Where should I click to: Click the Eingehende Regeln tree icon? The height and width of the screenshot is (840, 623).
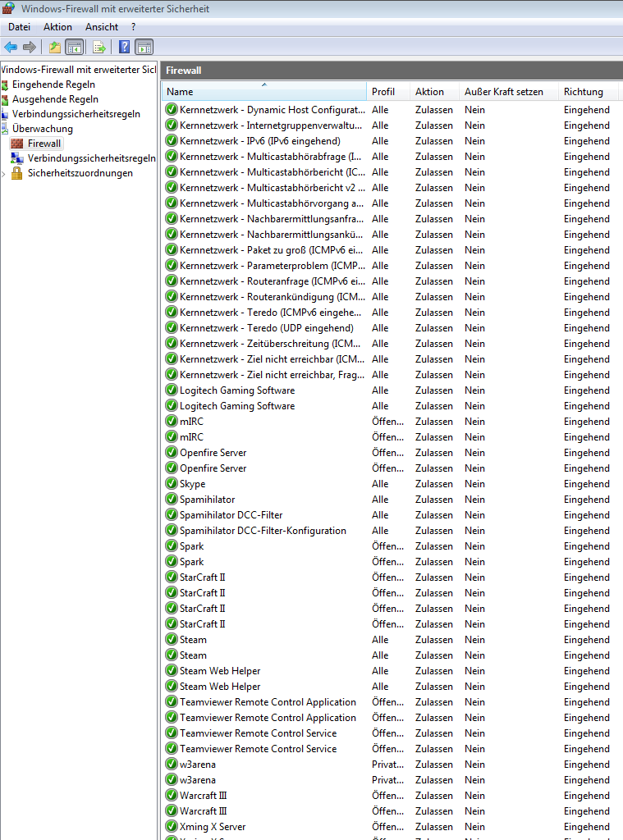(x=5, y=84)
